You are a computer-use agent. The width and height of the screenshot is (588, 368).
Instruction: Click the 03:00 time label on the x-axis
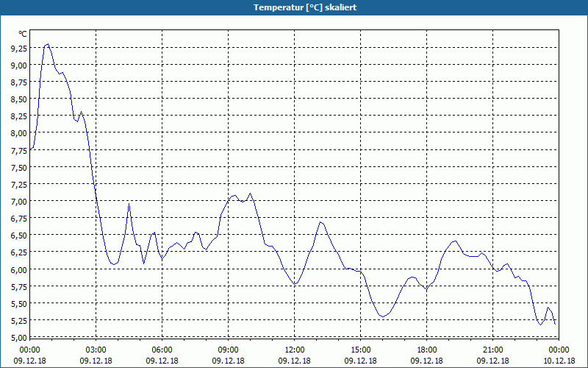pos(96,350)
